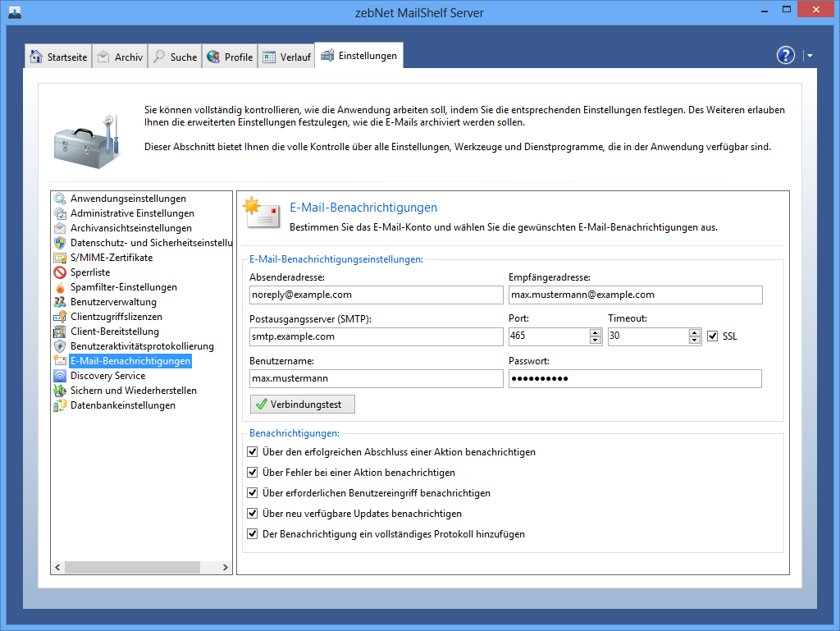Decrease the Timeout value with down arrow
Image resolution: width=840 pixels, height=631 pixels.
tap(695, 341)
